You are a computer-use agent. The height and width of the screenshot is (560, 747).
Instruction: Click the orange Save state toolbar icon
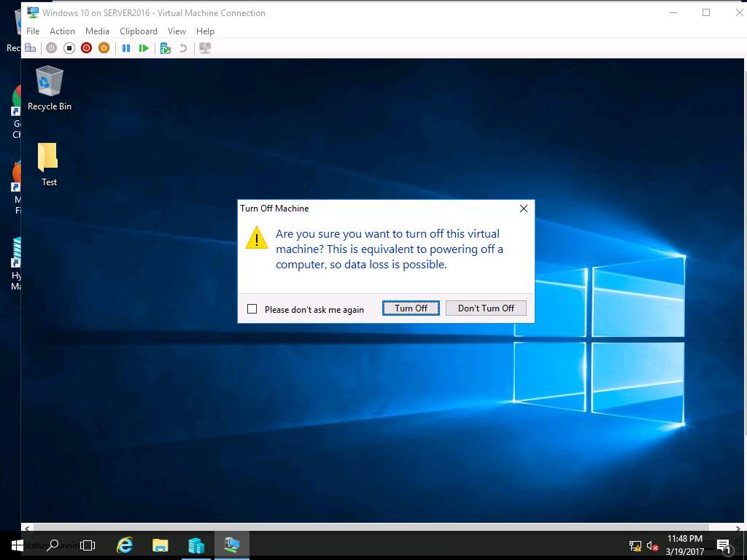tap(104, 48)
